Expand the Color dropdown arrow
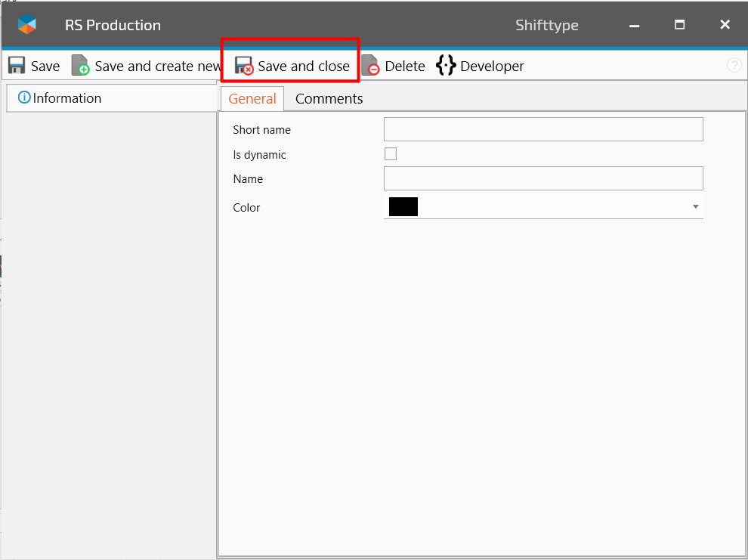The width and height of the screenshot is (748, 560). (695, 207)
